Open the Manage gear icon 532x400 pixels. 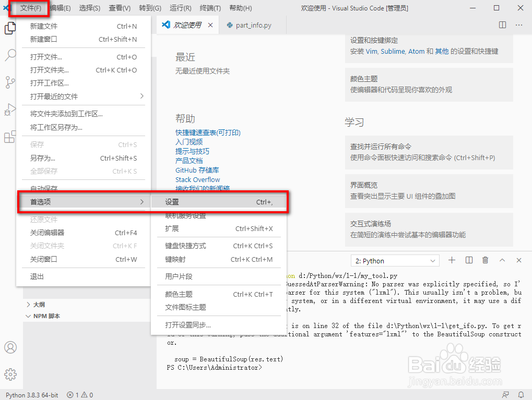(x=10, y=374)
